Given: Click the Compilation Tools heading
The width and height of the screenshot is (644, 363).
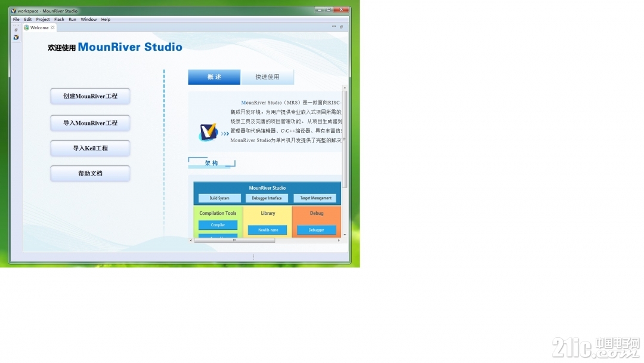Looking at the screenshot, I should coord(218,213).
